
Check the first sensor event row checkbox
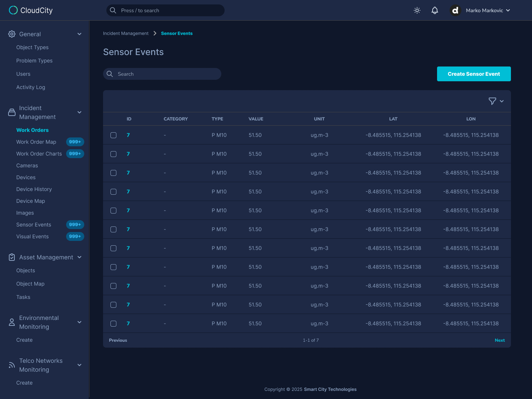pos(113,135)
